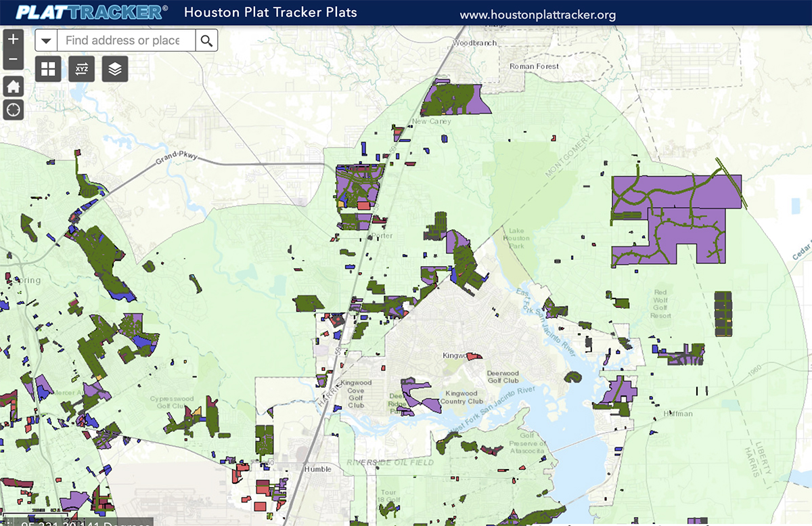Click the Plat Tracker logo
Viewport: 812px width, 526px height.
pyautogui.click(x=92, y=12)
